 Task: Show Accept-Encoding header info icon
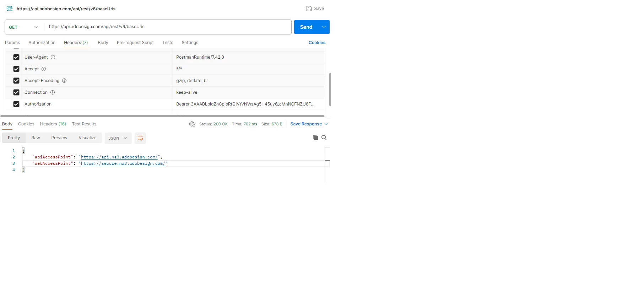click(64, 81)
